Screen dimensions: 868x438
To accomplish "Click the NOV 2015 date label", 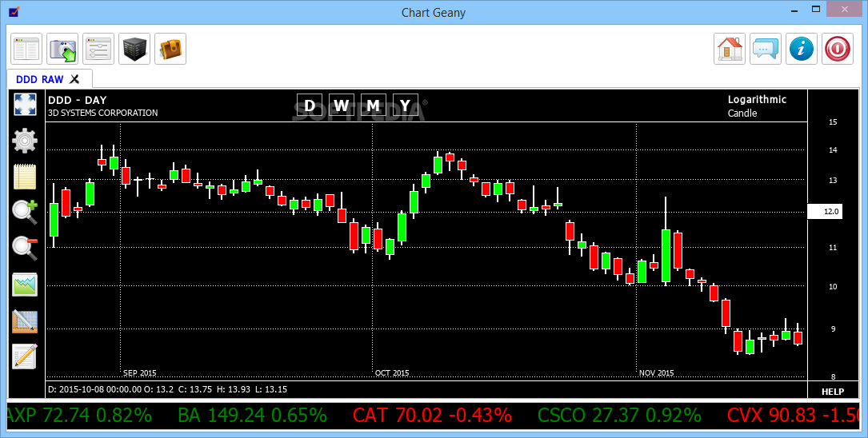I will (657, 372).
